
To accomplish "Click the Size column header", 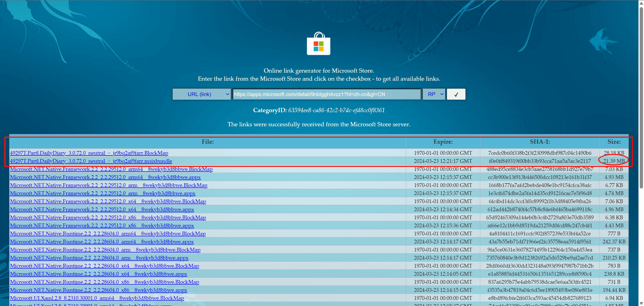I will coord(614,142).
